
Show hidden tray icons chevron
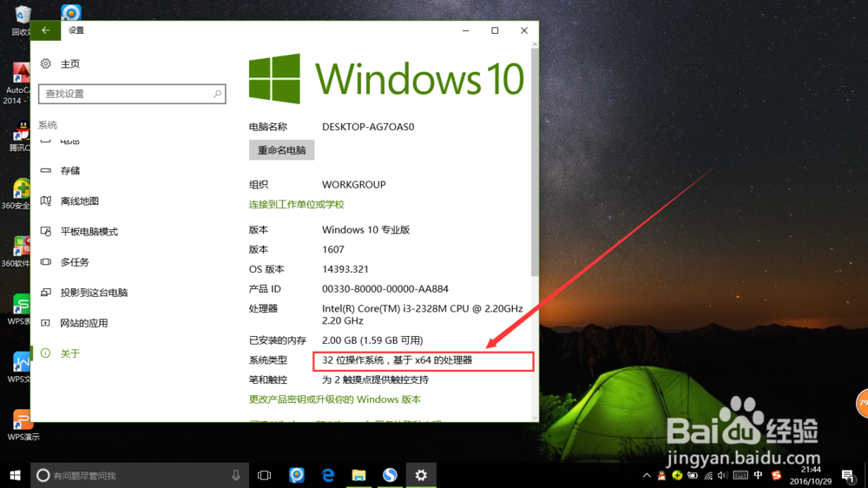coord(647,476)
